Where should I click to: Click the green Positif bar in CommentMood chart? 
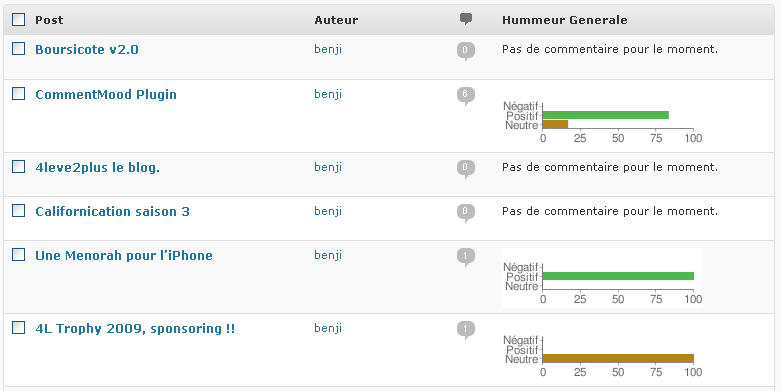click(x=606, y=115)
